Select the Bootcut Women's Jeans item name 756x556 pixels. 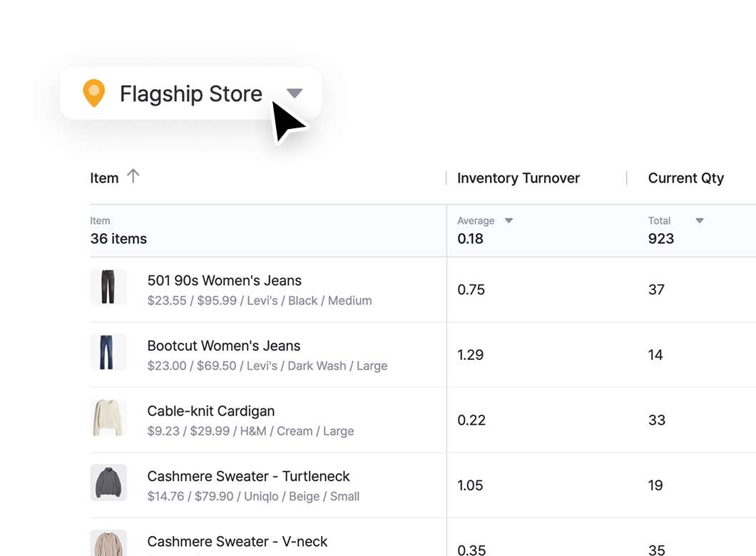[224, 346]
